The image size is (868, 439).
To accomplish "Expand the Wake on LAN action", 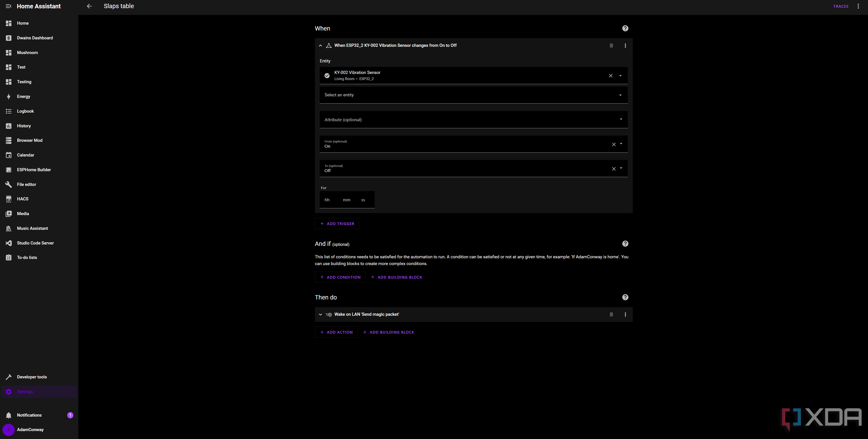I will 320,314.
